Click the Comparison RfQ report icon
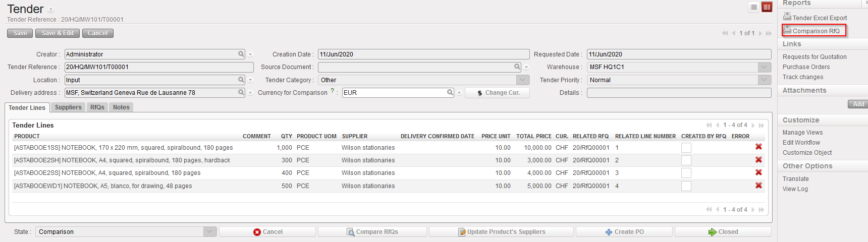868x242 pixels. coord(787,30)
